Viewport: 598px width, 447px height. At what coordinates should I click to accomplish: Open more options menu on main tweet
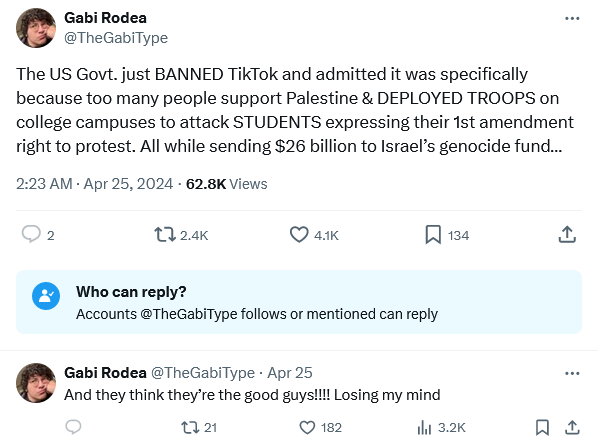pos(572,18)
